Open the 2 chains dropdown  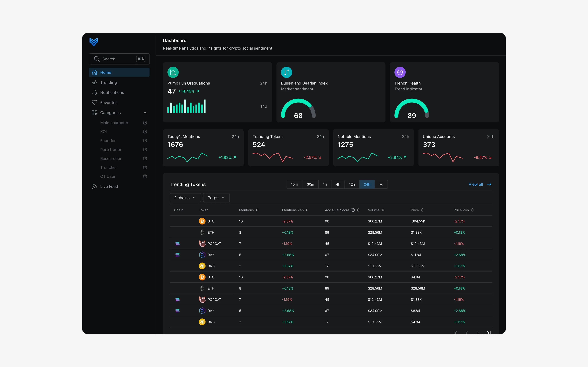[x=185, y=198]
